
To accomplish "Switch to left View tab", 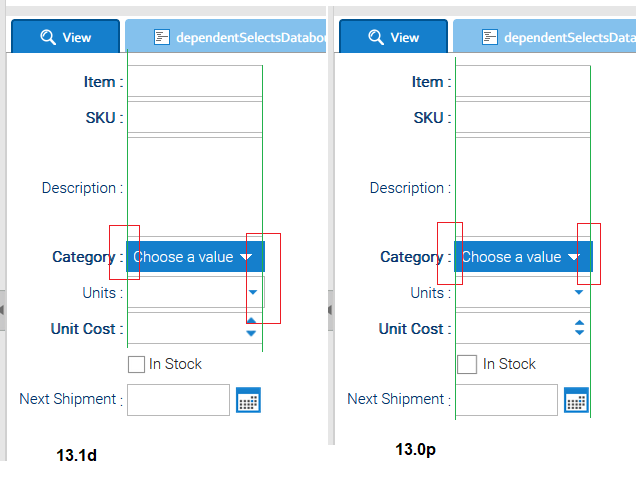I will [65, 36].
